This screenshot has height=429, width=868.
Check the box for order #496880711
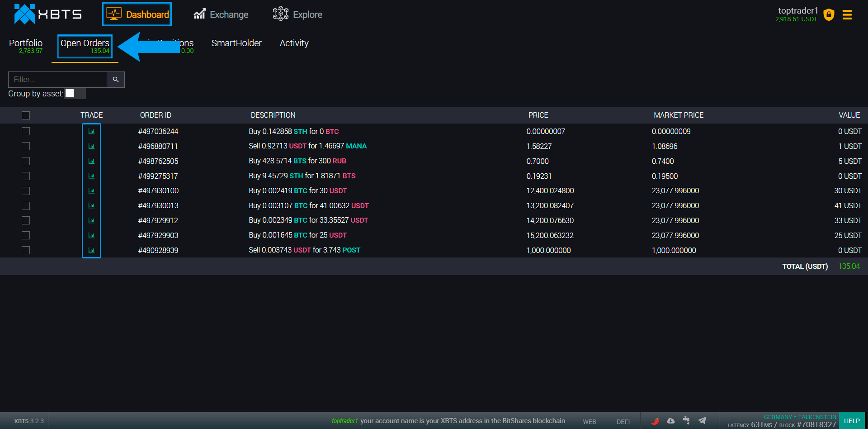pos(26,146)
